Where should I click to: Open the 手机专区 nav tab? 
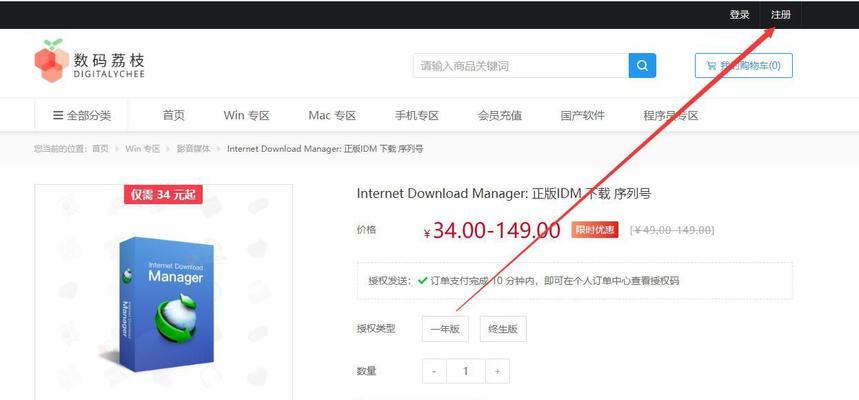[x=417, y=116]
